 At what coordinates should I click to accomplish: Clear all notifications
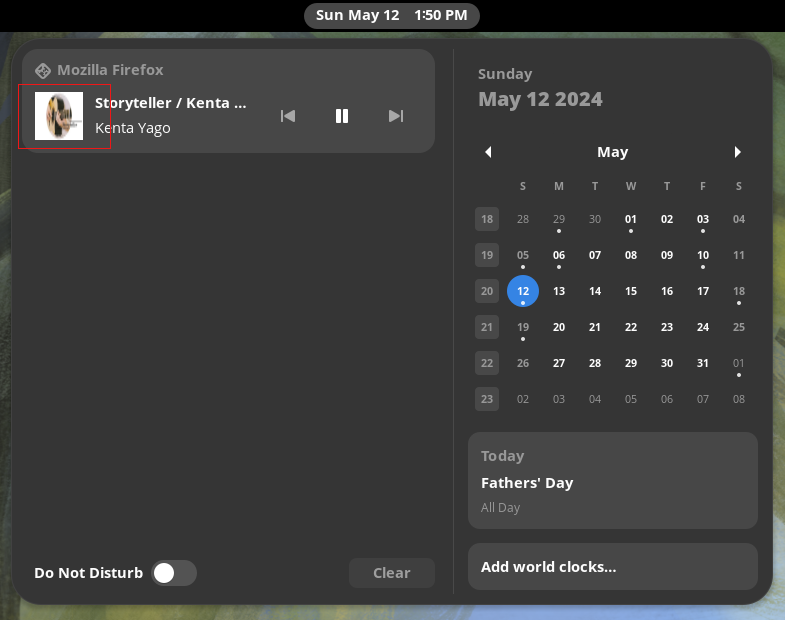(x=391, y=573)
